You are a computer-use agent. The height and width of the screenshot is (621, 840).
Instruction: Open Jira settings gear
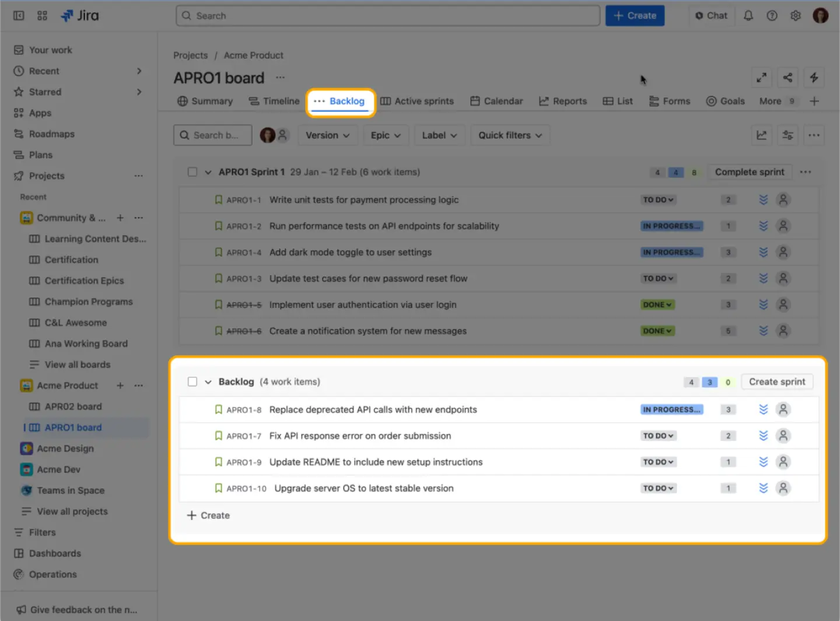click(x=795, y=15)
